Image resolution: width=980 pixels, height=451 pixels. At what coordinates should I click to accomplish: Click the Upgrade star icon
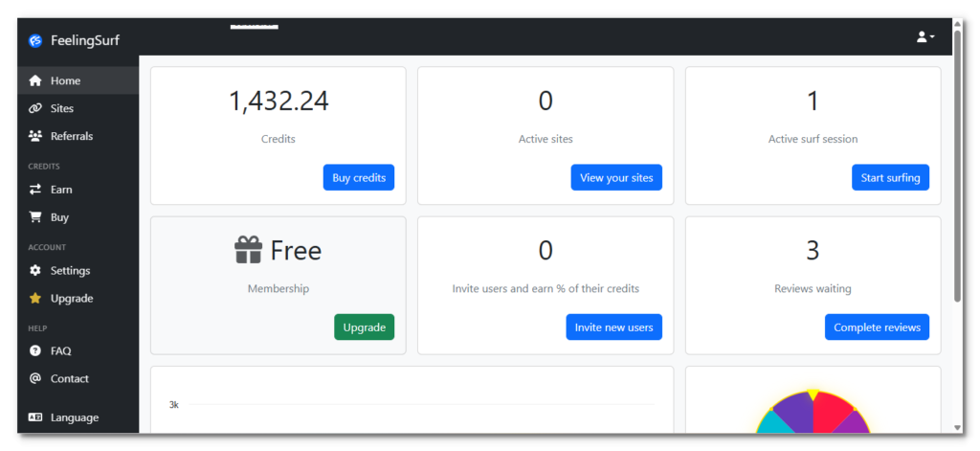click(35, 299)
